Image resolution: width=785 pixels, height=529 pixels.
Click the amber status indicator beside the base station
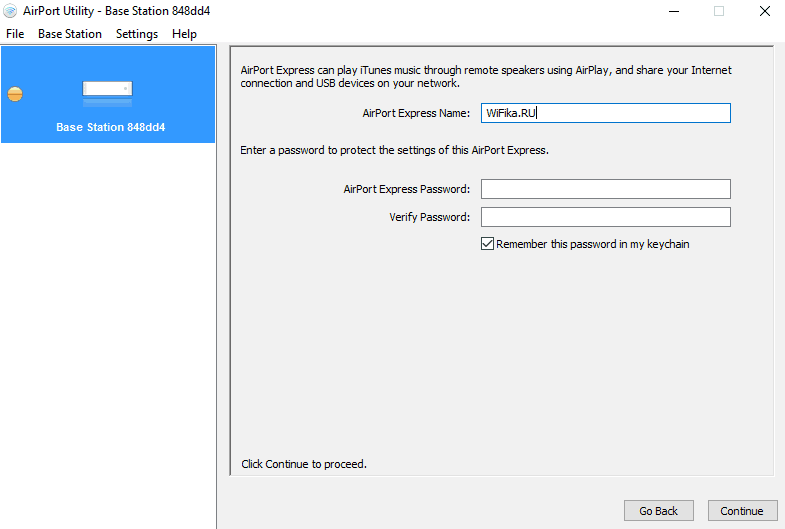click(15, 94)
